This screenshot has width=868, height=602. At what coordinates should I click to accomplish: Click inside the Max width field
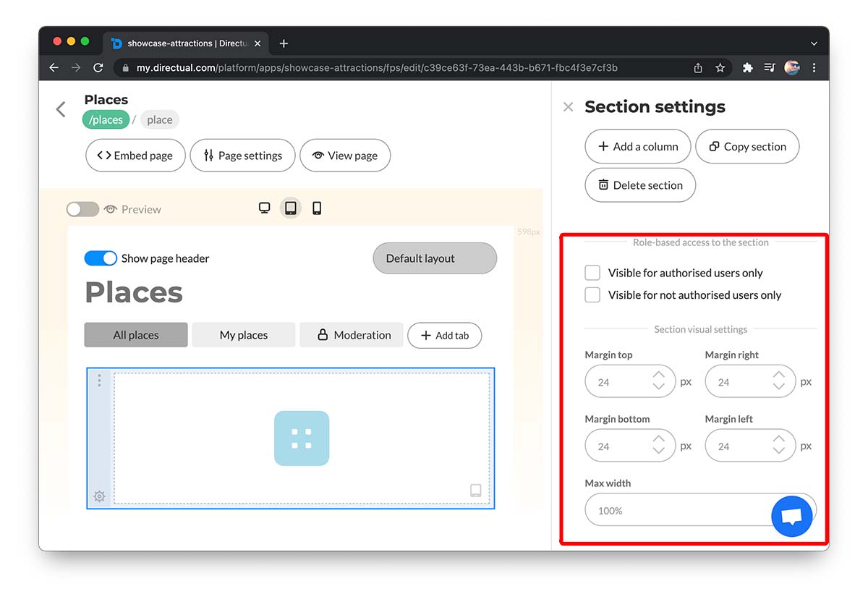pyautogui.click(x=673, y=510)
